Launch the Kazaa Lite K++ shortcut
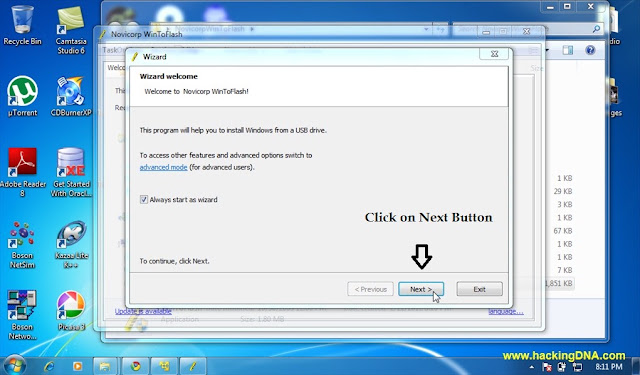The height and width of the screenshot is (375, 640). click(x=71, y=245)
